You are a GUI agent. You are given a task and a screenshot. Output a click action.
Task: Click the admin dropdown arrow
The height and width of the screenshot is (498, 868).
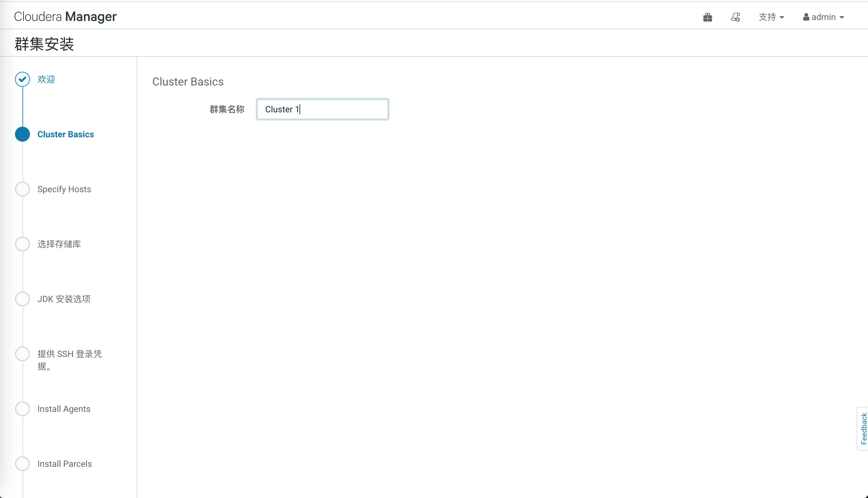pos(843,17)
